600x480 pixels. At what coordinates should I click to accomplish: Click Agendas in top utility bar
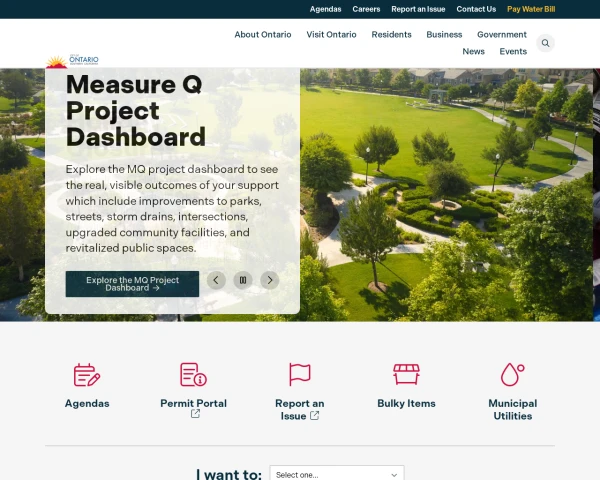325,9
